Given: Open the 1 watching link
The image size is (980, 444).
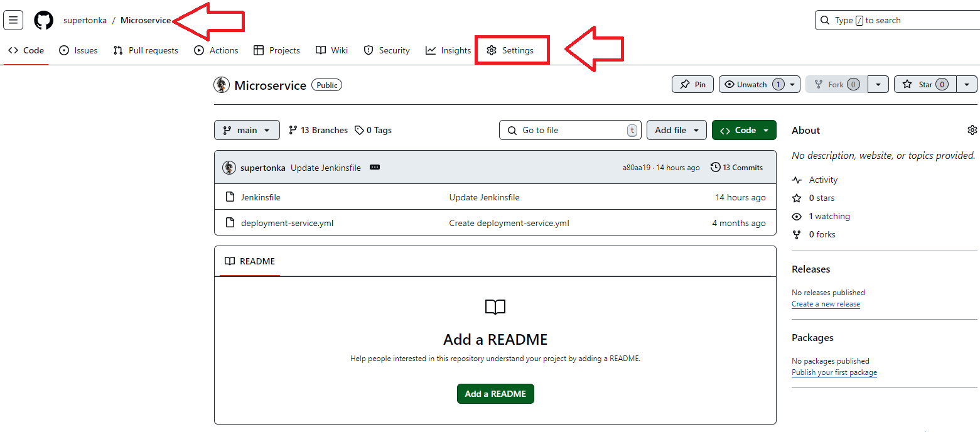Looking at the screenshot, I should 821,216.
